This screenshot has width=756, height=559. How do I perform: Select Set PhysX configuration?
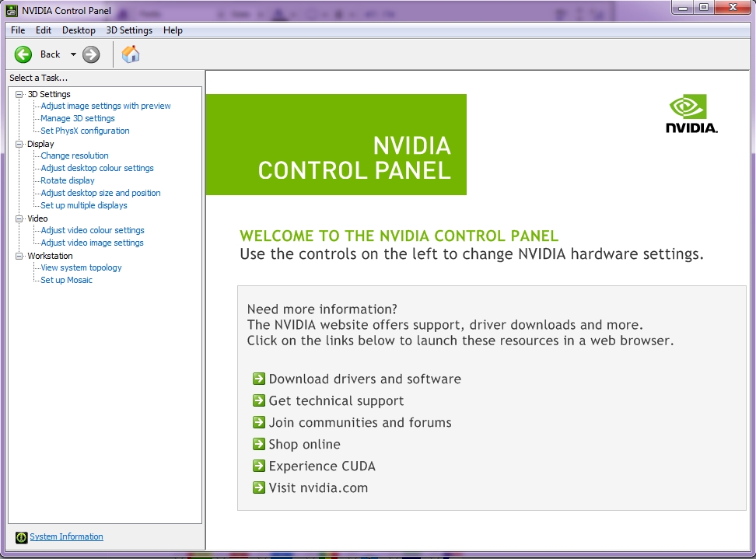85,131
